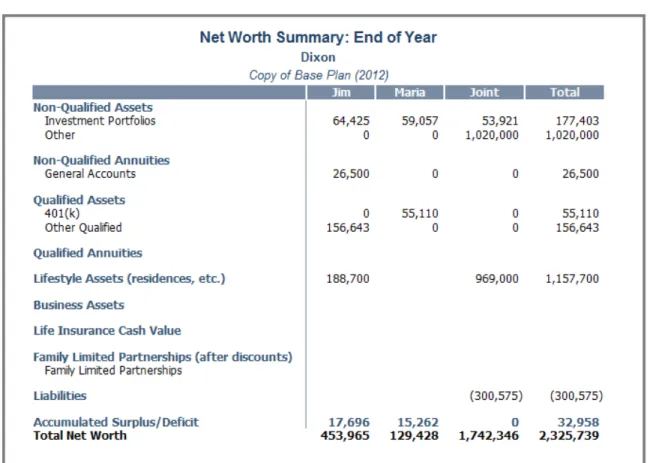The width and height of the screenshot is (650, 463).
Task: Click the subtitle 'Copy of Base Plan (2012)'
Action: pos(318,75)
